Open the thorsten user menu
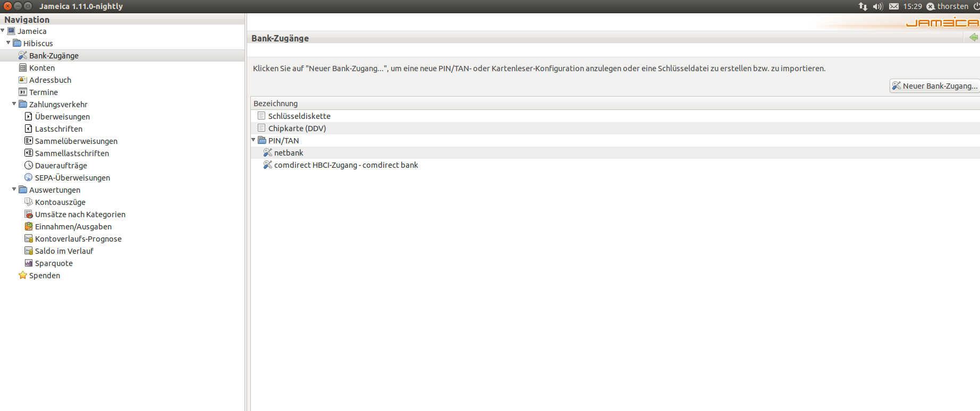The image size is (980, 411). [x=948, y=6]
